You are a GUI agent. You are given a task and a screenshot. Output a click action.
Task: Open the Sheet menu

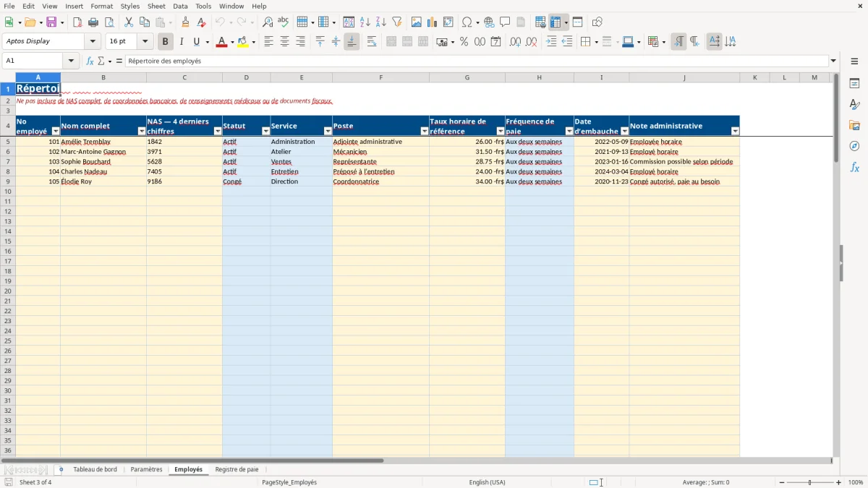[x=156, y=6]
